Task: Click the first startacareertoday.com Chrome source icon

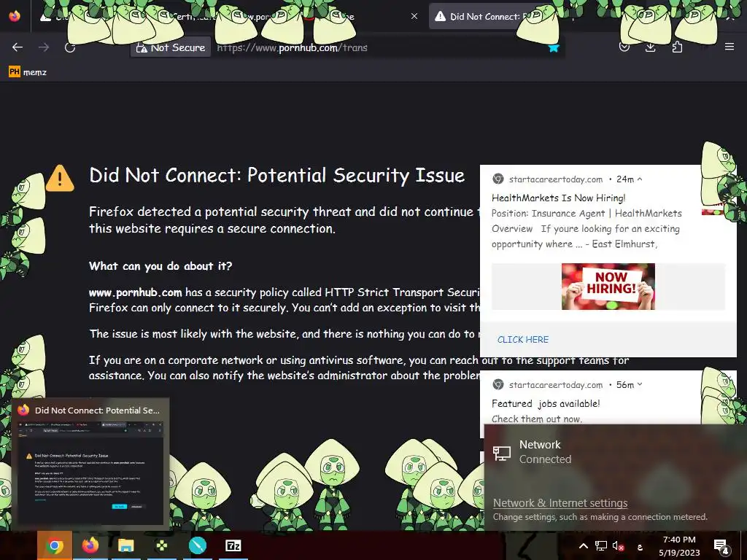Action: (x=498, y=179)
